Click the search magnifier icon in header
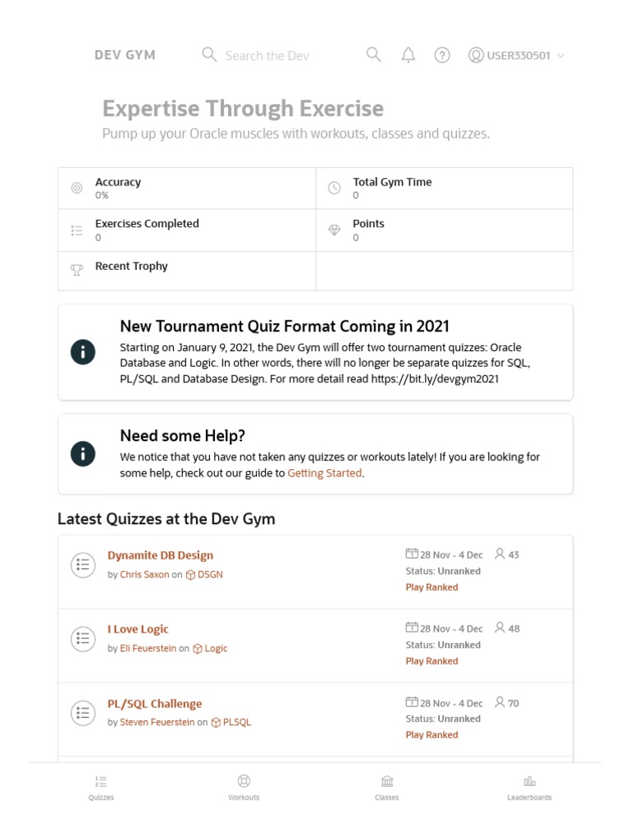The image size is (630, 840). 373,55
